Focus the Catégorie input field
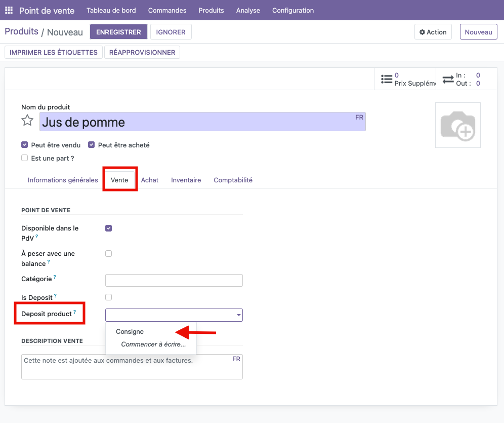 coord(174,281)
